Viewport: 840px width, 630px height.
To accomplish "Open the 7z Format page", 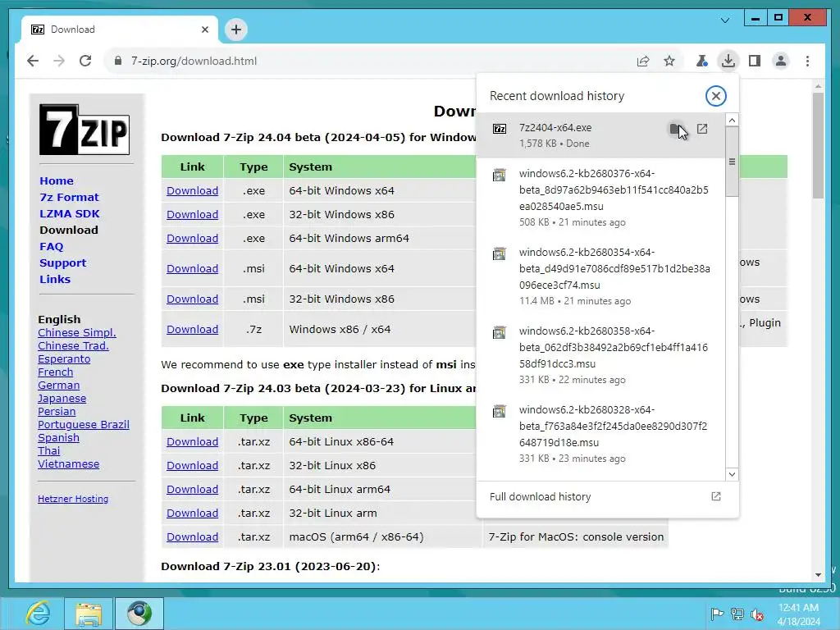I will (x=69, y=197).
